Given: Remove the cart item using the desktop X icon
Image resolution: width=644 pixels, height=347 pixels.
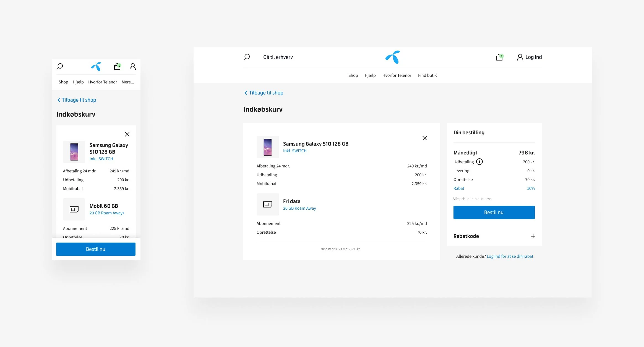Looking at the screenshot, I should point(425,138).
